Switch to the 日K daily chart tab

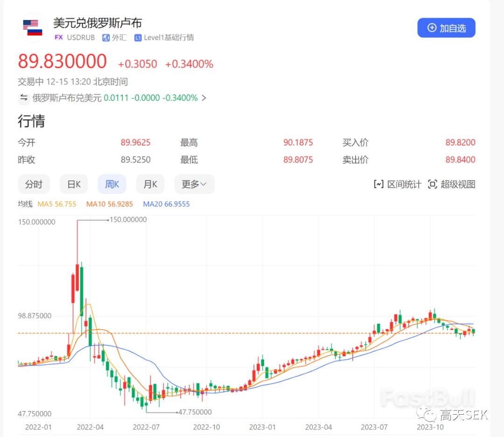click(74, 184)
